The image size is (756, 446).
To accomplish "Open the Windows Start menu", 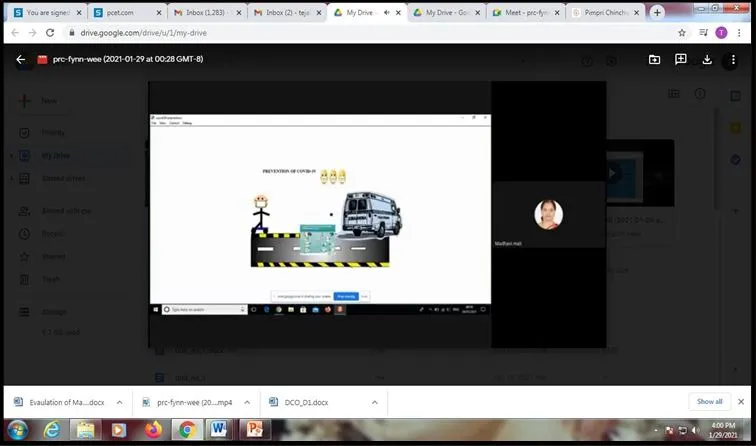I will (17, 430).
